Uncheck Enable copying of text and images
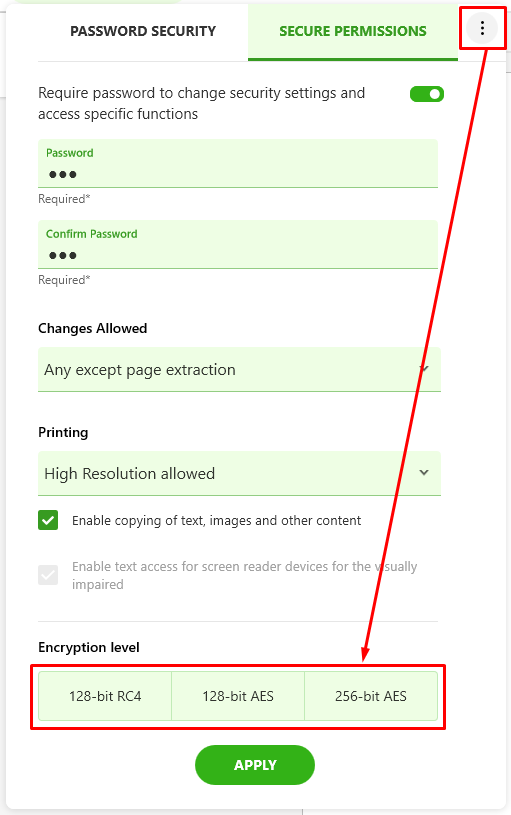Screen dimensions: 511x815 [48, 520]
